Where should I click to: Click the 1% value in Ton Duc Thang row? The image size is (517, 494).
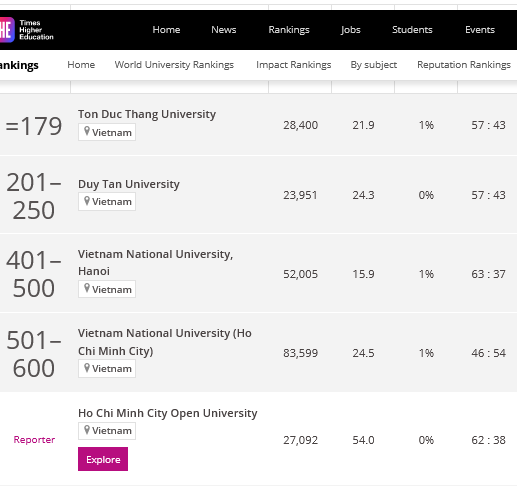(x=426, y=125)
